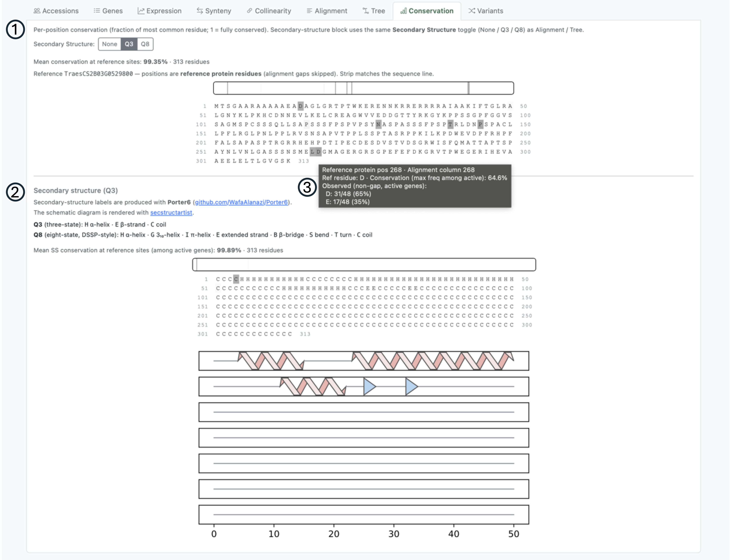
Task: Switch to the Tree tab
Action: pos(374,11)
